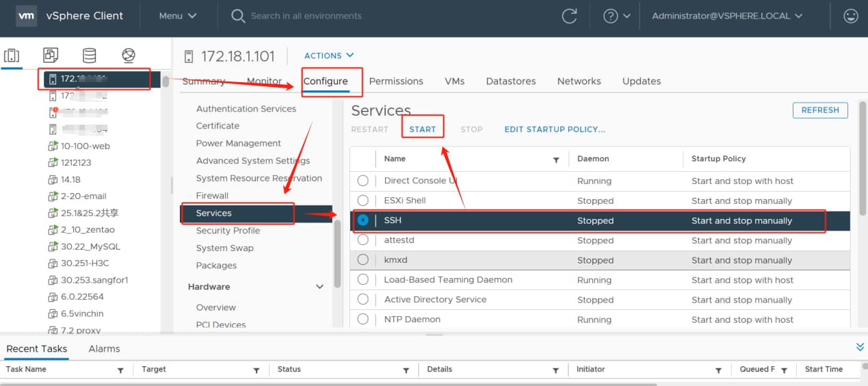Select the attestd radio button

coord(363,240)
